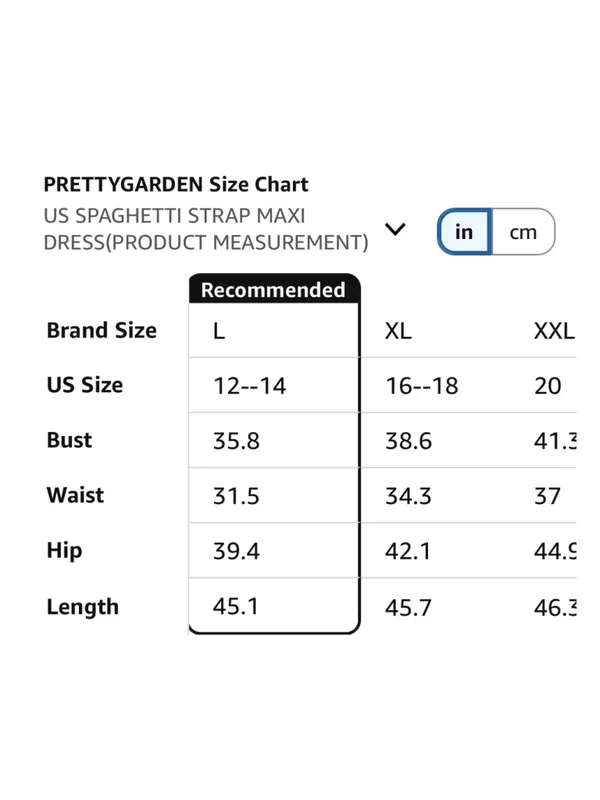Select the Recommended column header
The width and height of the screenshot is (600, 800).
(274, 289)
